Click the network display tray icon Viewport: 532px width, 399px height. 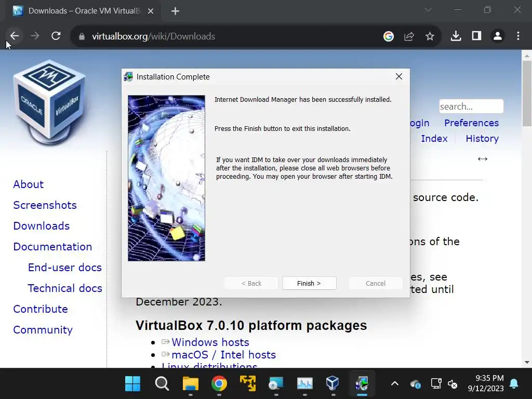tap(436, 383)
